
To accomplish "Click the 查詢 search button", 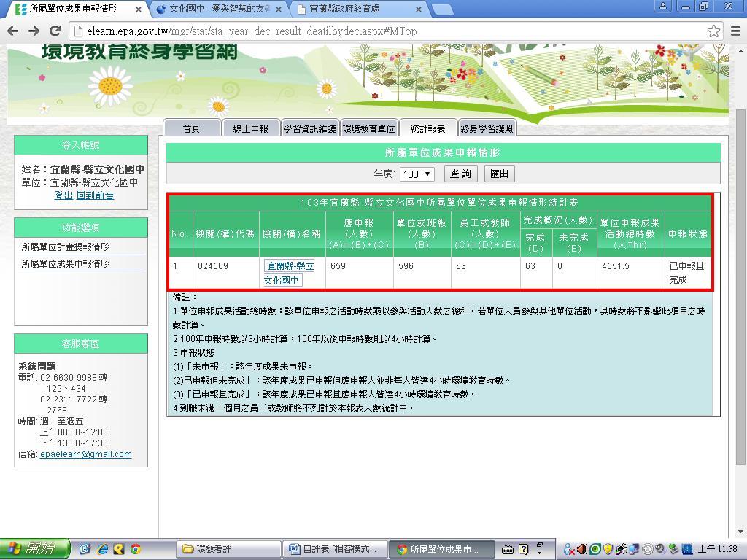I will tap(460, 174).
